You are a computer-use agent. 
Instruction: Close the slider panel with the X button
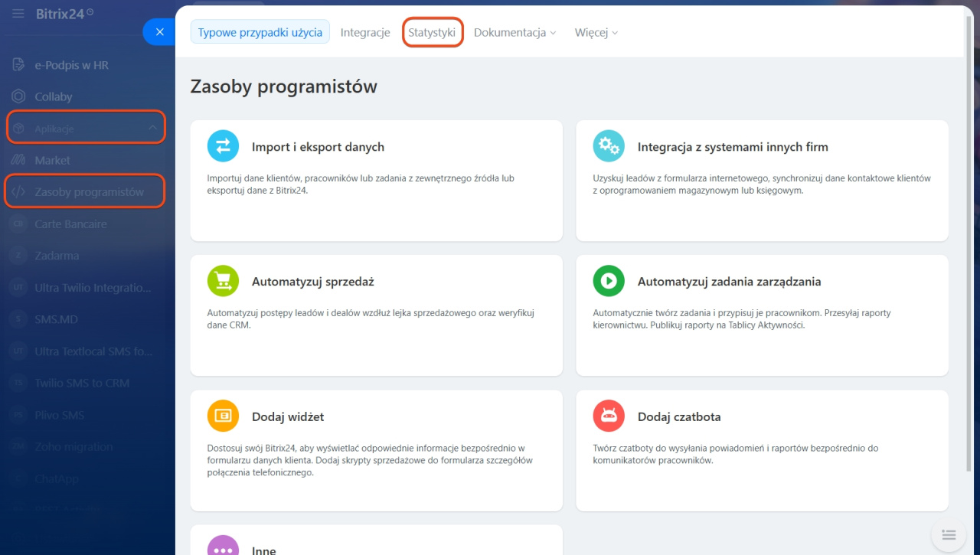(x=159, y=32)
